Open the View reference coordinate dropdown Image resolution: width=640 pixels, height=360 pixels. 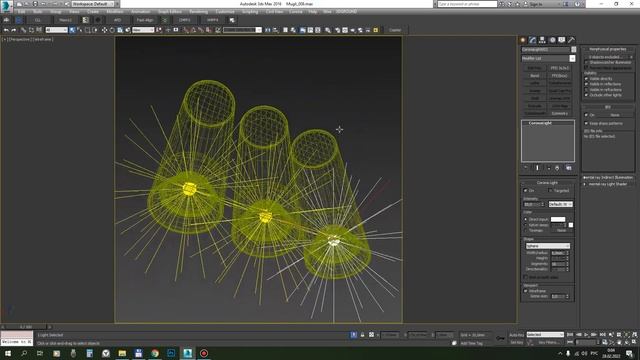coord(143,30)
